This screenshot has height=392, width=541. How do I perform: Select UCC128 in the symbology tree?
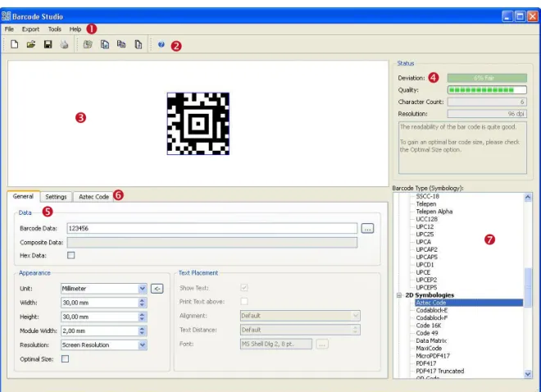point(426,219)
